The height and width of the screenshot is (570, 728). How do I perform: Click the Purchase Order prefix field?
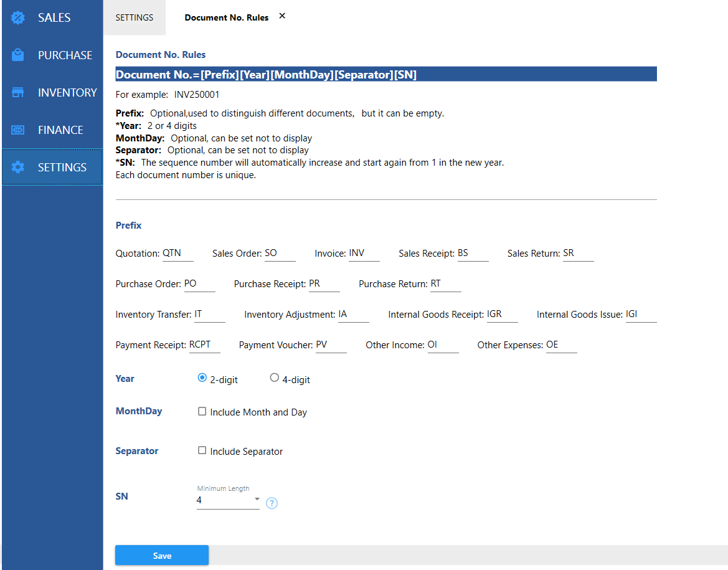199,284
